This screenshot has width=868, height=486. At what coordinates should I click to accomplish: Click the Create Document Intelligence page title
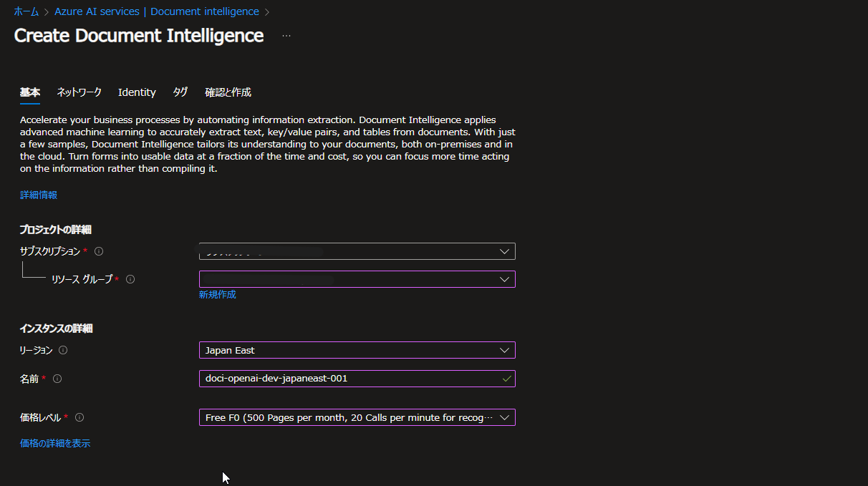tap(139, 36)
